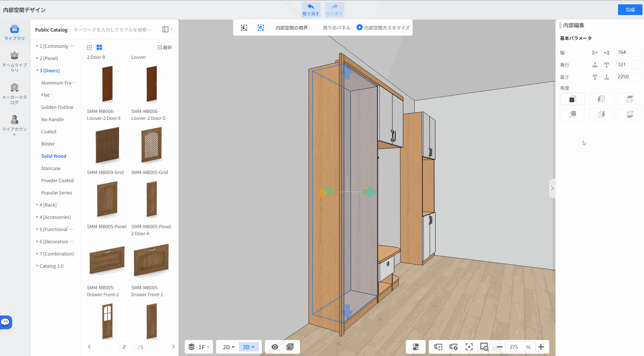This screenshot has height=356, width=644.
Task: Collapse the 3 [Doors] category
Action: 48,70
